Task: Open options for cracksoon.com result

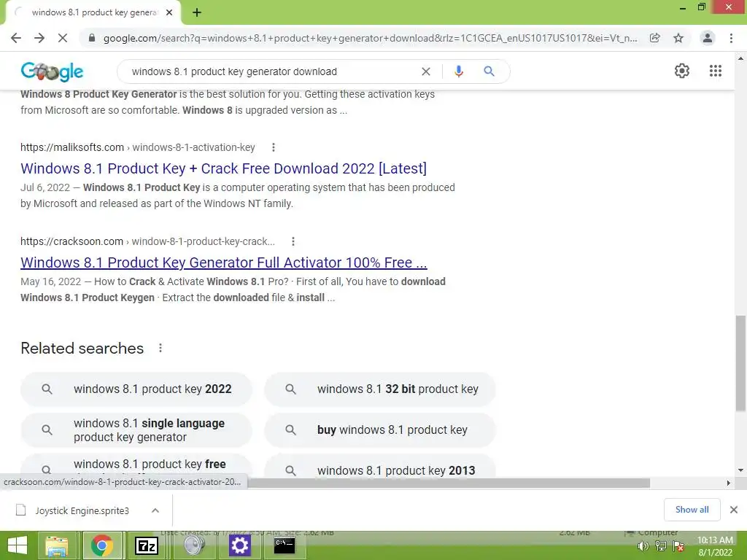Action: tap(293, 241)
